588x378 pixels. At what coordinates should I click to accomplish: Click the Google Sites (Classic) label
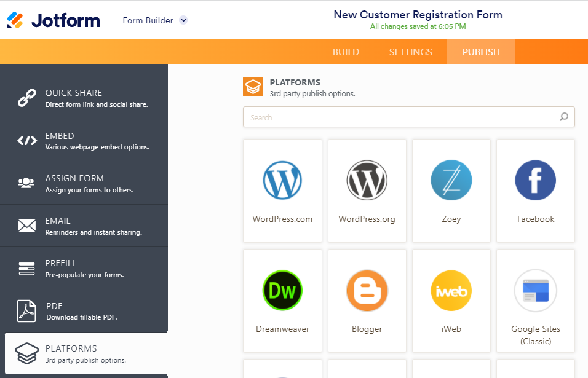pyautogui.click(x=536, y=336)
